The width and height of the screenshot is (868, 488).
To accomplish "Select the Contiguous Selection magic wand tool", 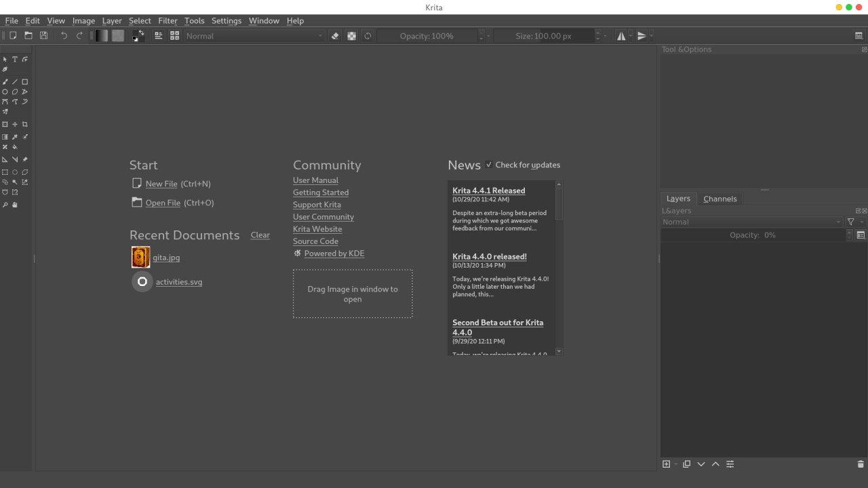I will tap(15, 182).
